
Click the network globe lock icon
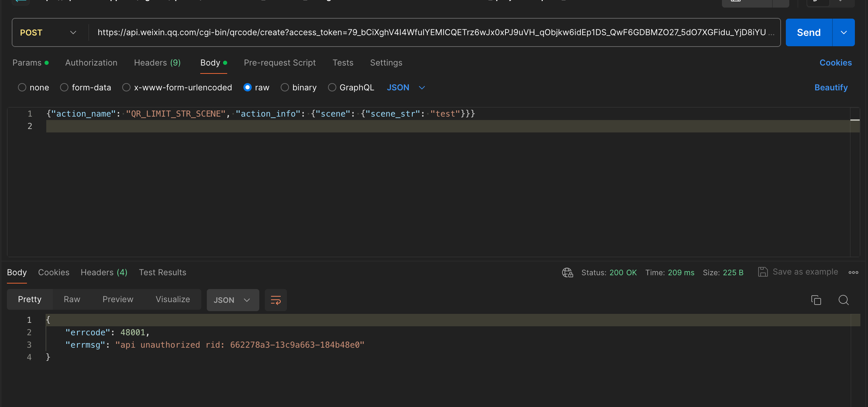tap(567, 272)
